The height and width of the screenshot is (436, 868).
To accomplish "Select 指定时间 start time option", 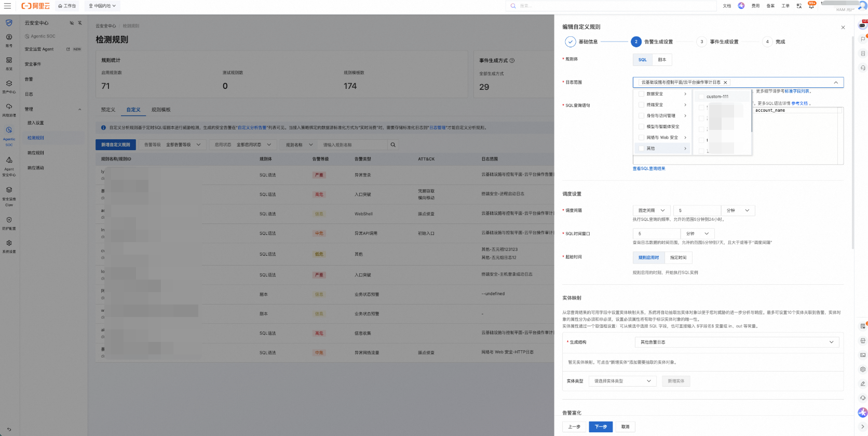I will click(678, 257).
